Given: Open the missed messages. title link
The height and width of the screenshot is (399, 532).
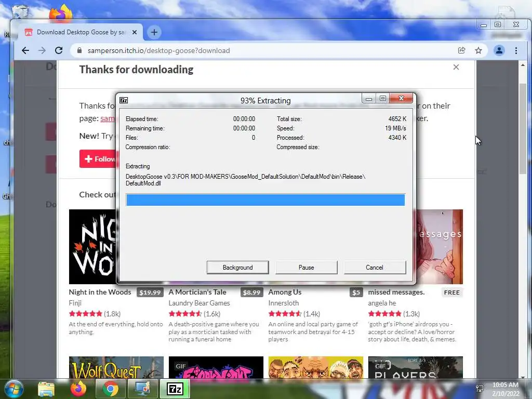Looking at the screenshot, I should [396, 292].
